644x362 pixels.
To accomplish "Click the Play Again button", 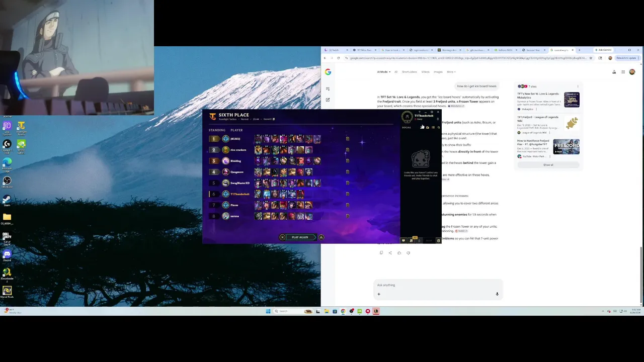I will point(300,237).
